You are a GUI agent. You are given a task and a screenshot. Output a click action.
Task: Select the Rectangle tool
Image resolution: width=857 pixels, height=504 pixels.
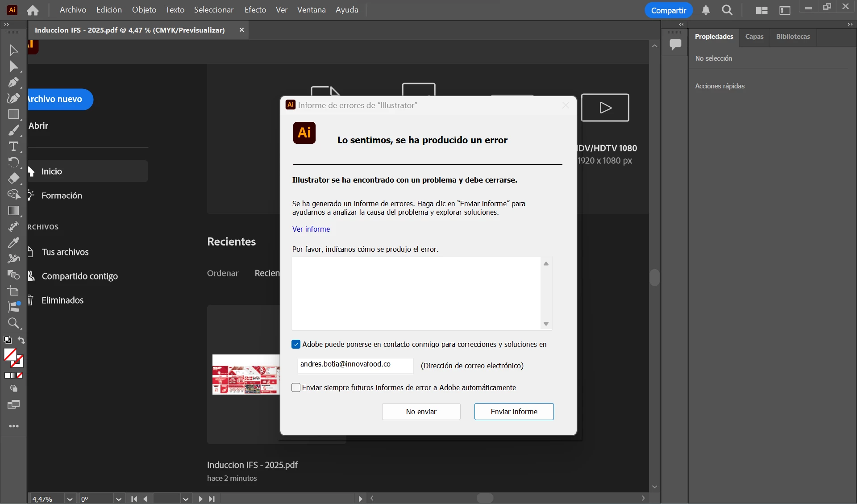13,115
